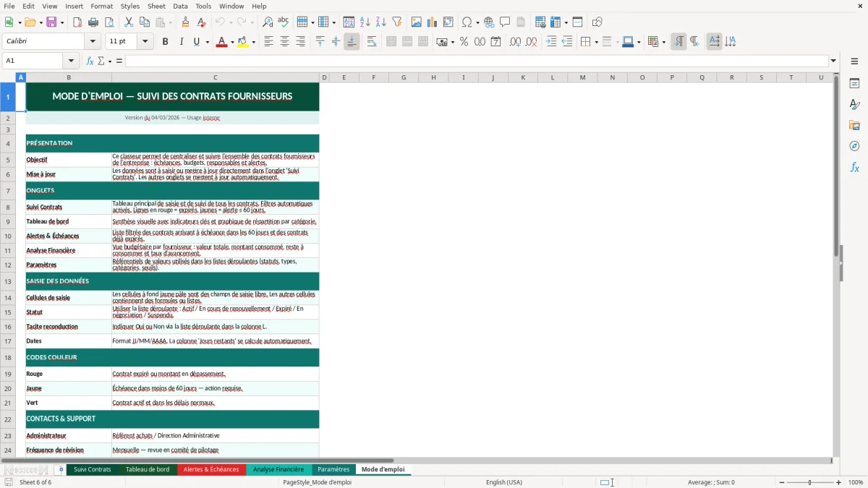
Task: Open sidebar Navigator panel
Action: (x=854, y=146)
